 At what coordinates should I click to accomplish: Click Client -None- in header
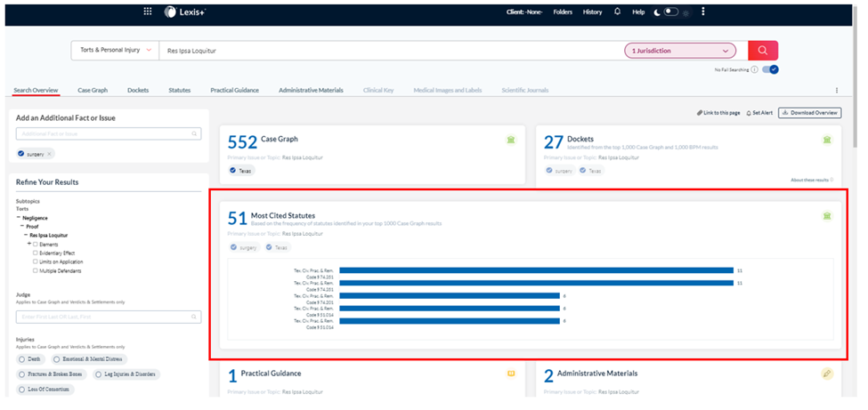[524, 12]
